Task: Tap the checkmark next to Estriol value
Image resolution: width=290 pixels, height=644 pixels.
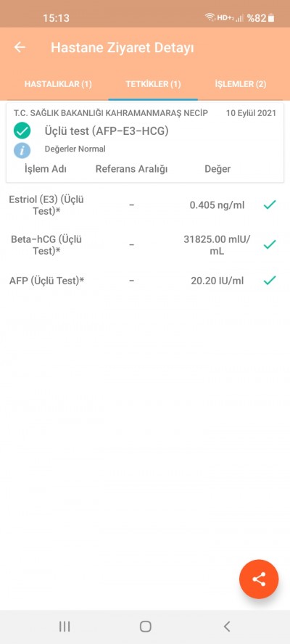Action: tap(270, 205)
